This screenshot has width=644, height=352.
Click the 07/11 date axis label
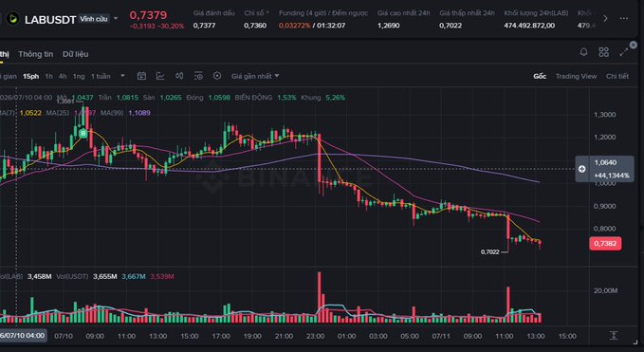click(x=441, y=336)
